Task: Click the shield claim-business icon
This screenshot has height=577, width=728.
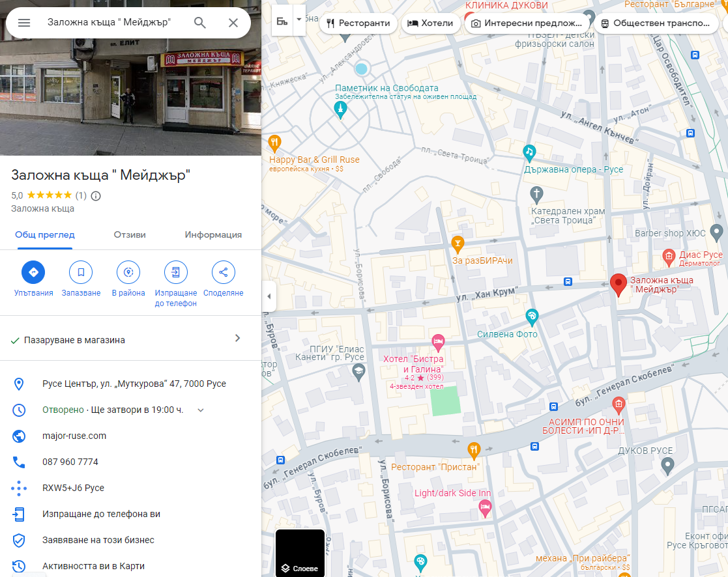Action: click(18, 540)
